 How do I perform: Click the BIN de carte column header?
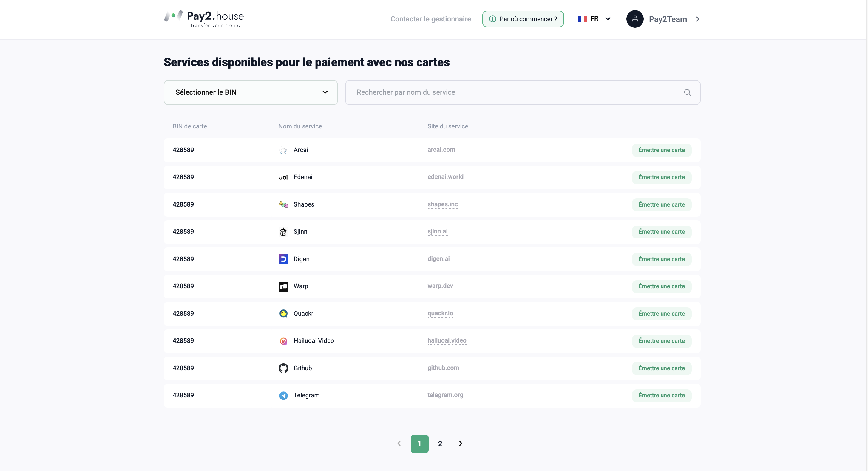click(x=190, y=127)
